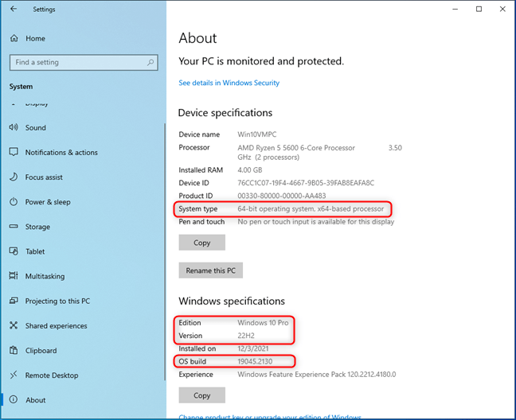
Task: Click the Projecting to this PC icon
Action: 14,301
